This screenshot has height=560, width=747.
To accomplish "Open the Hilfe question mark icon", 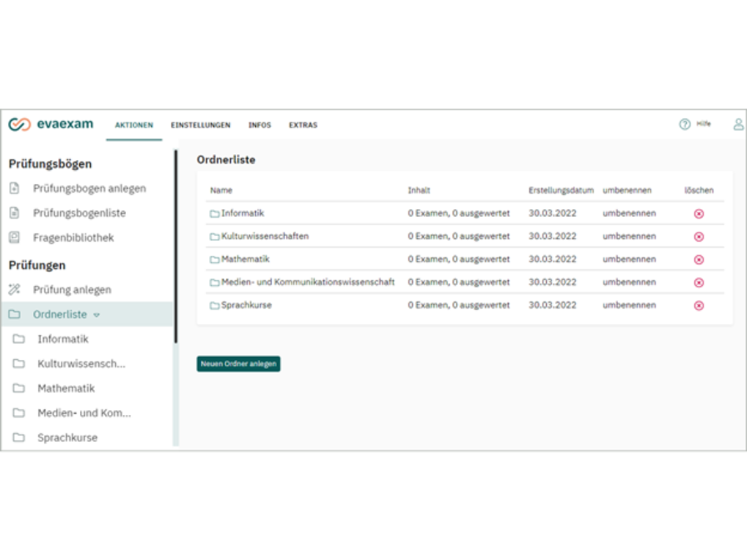I will (x=684, y=122).
